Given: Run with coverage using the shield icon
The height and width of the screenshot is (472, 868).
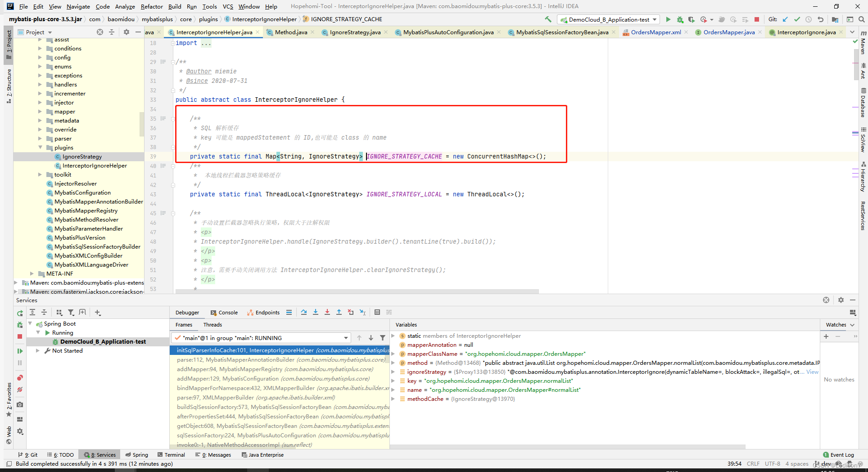Looking at the screenshot, I should (691, 19).
